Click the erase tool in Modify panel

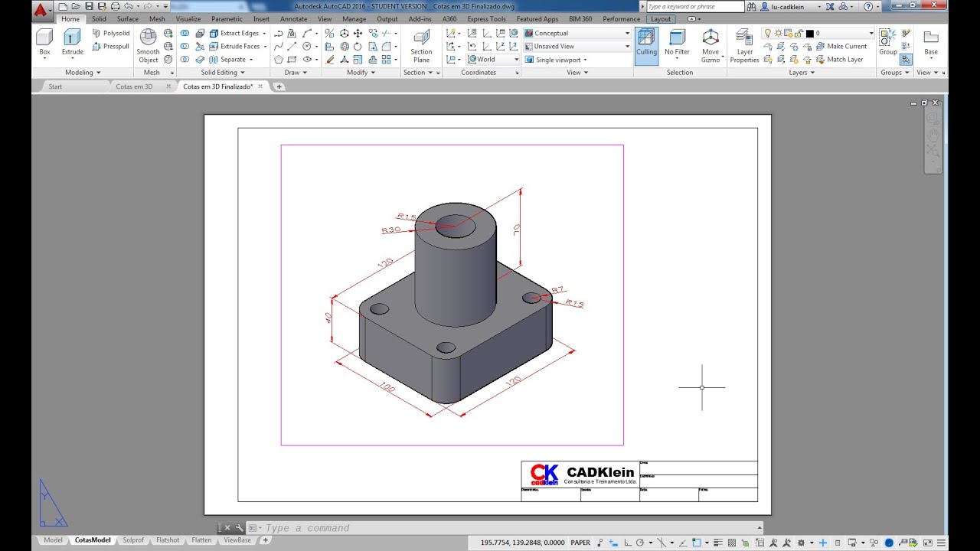click(330, 59)
